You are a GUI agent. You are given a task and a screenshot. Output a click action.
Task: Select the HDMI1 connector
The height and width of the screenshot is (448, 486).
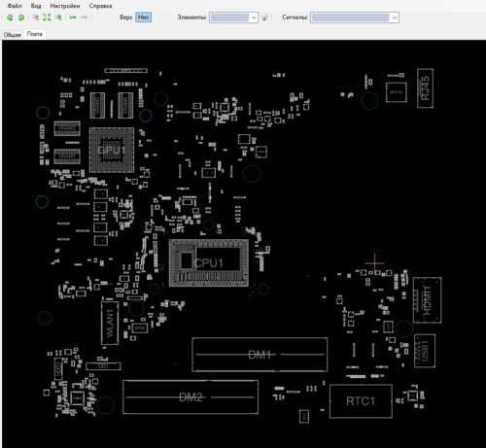pyautogui.click(x=427, y=300)
